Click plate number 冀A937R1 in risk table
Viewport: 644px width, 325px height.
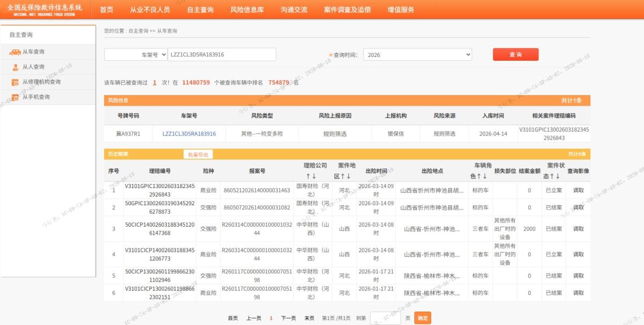click(x=128, y=134)
